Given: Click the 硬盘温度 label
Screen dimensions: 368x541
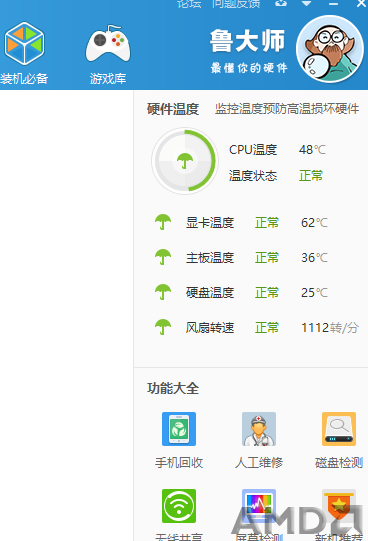Looking at the screenshot, I should pyautogui.click(x=210, y=293).
